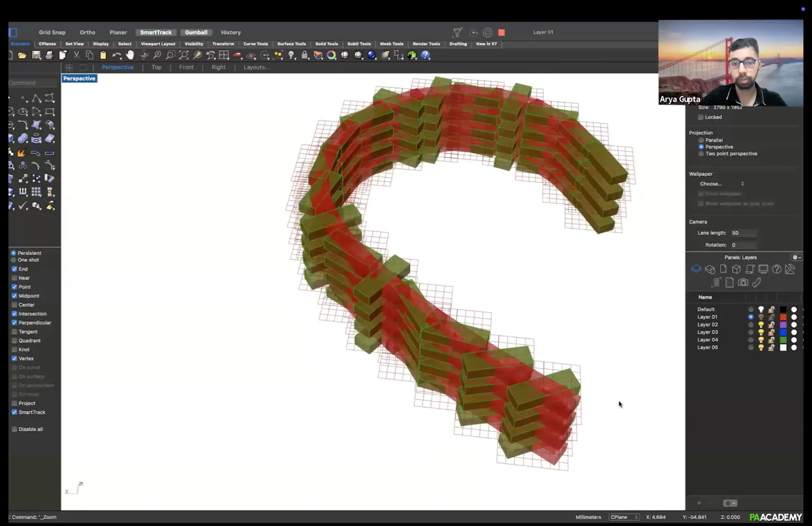The width and height of the screenshot is (812, 526).
Task: Enable the Near object snap checkbox
Action: point(15,278)
